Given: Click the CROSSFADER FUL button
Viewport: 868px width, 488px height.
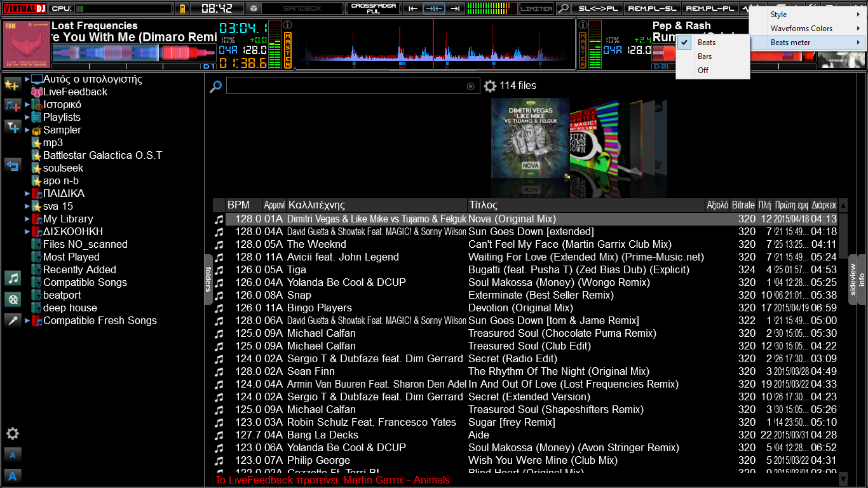Looking at the screenshot, I should pyautogui.click(x=374, y=9).
